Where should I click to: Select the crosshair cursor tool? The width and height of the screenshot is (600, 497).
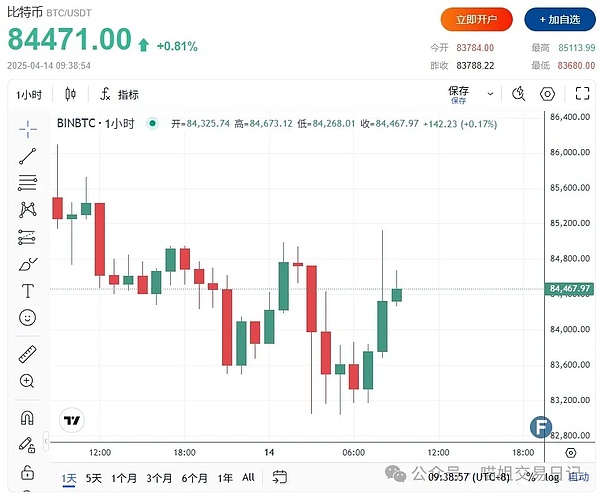click(27, 128)
